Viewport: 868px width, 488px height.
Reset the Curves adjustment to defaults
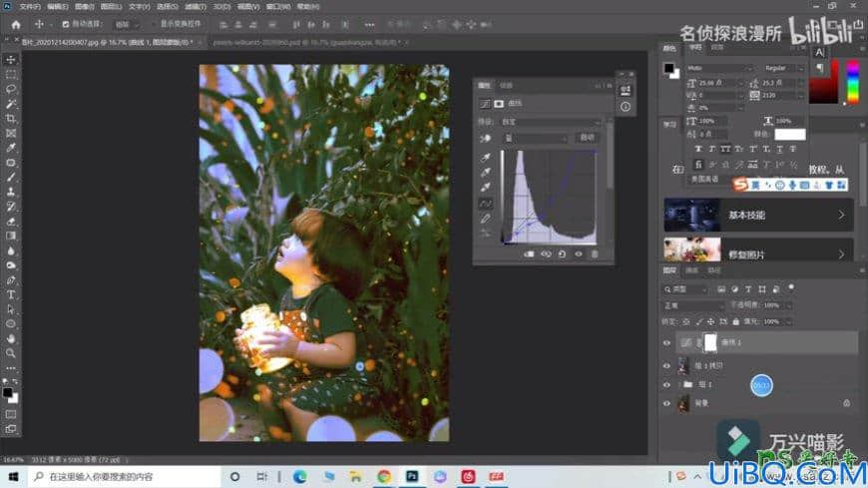coord(562,254)
